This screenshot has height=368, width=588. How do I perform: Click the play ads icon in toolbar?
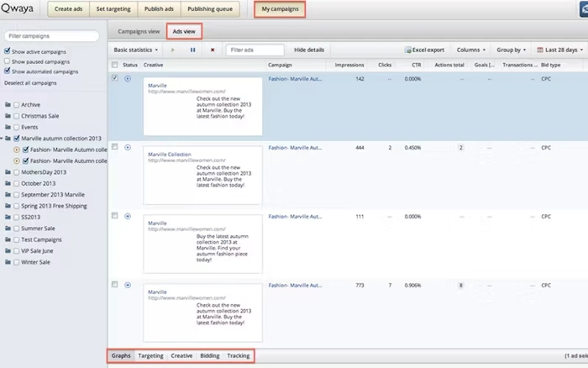172,50
